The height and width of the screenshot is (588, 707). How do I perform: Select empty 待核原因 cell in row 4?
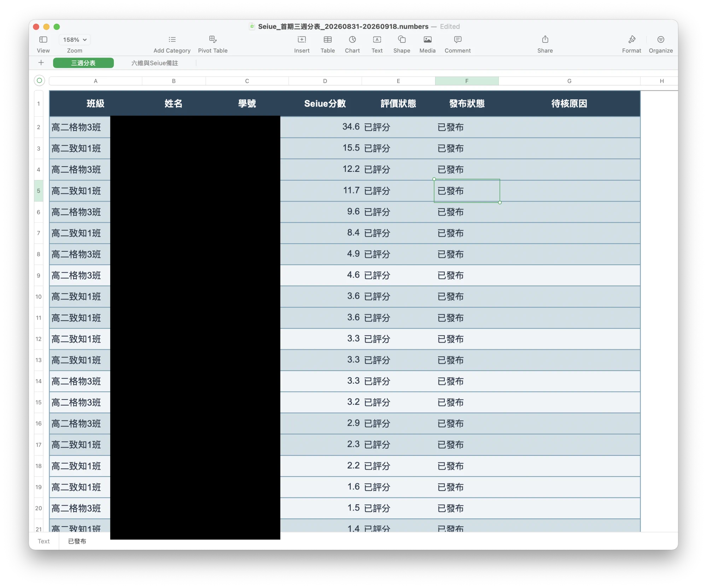click(569, 169)
